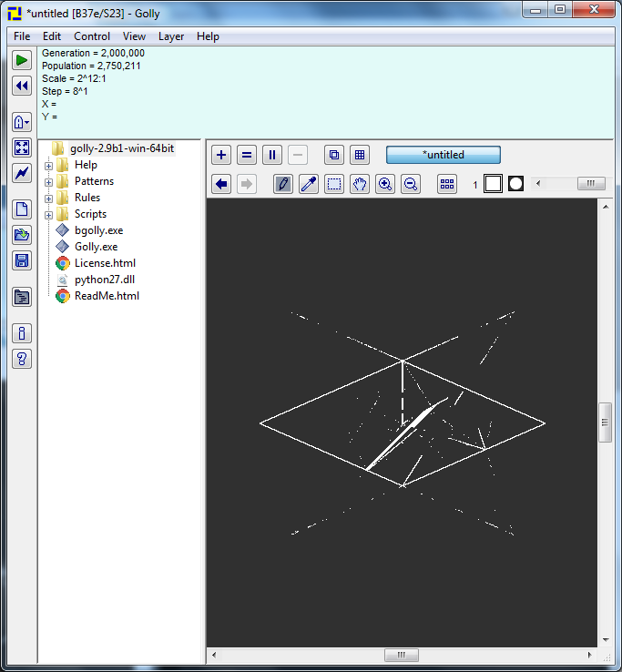Open help with the question mark icon
622x672 pixels.
22,359
